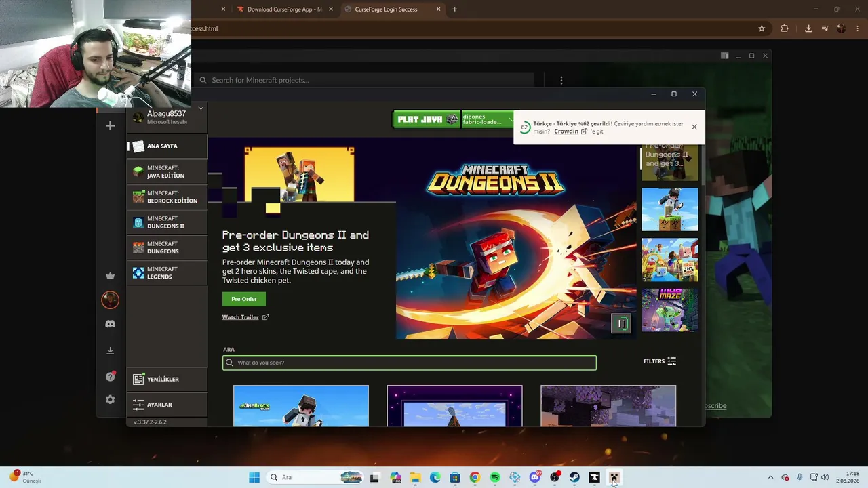
Task: Open the OneBlock content card
Action: 301,405
